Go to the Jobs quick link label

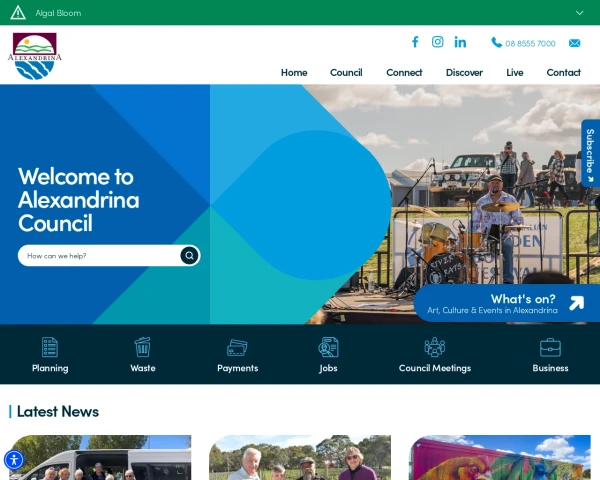point(328,368)
